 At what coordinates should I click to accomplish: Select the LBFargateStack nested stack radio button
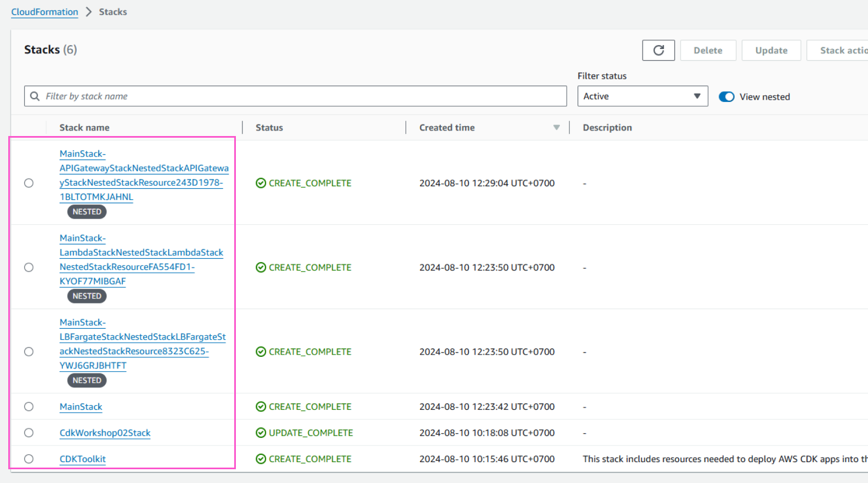29,351
